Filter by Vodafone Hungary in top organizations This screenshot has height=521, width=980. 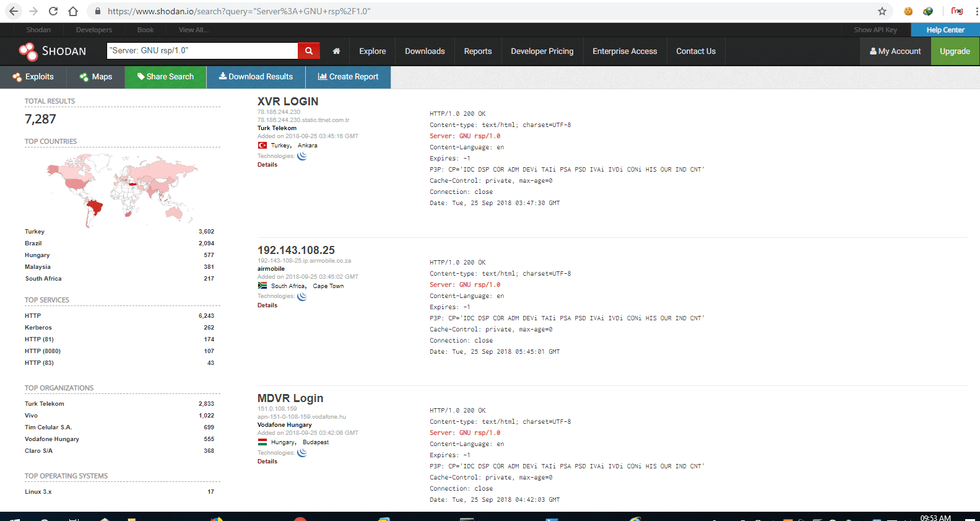click(52, 439)
